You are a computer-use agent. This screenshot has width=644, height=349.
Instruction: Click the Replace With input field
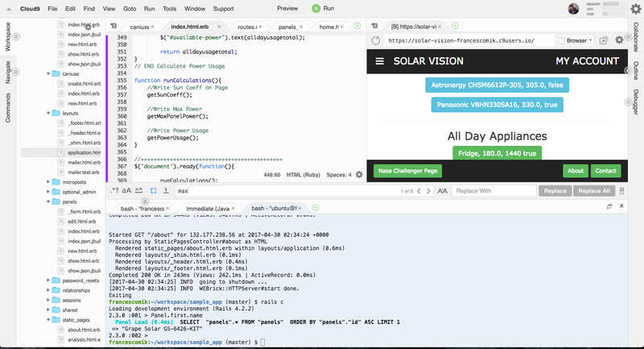pyautogui.click(x=493, y=191)
